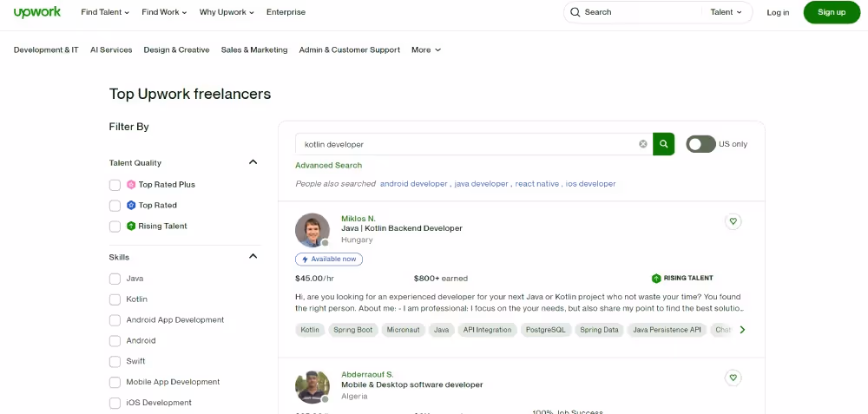The image size is (868, 414).
Task: Open Miklos N. profile photo
Action: pyautogui.click(x=312, y=230)
